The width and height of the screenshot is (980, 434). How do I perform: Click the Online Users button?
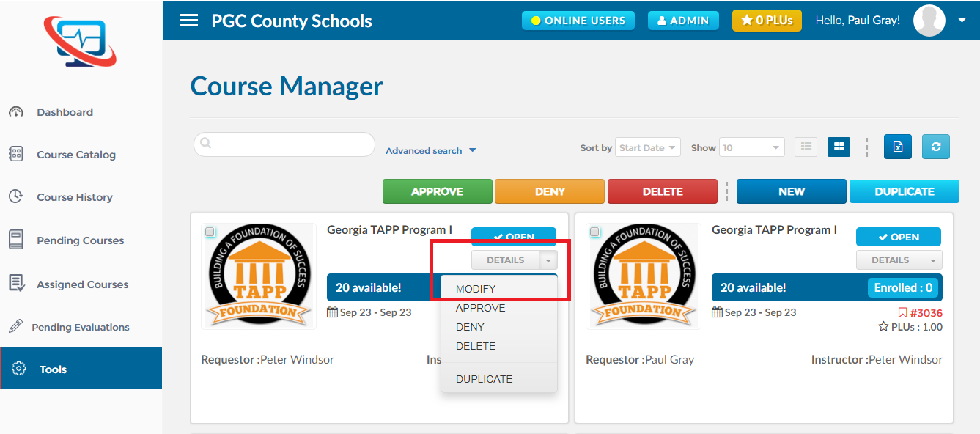(x=577, y=21)
